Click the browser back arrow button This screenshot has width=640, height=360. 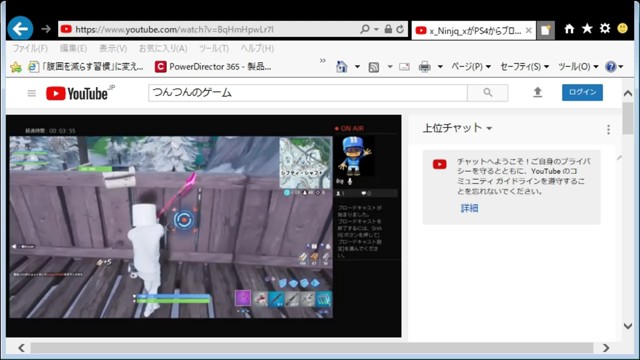pyautogui.click(x=20, y=29)
